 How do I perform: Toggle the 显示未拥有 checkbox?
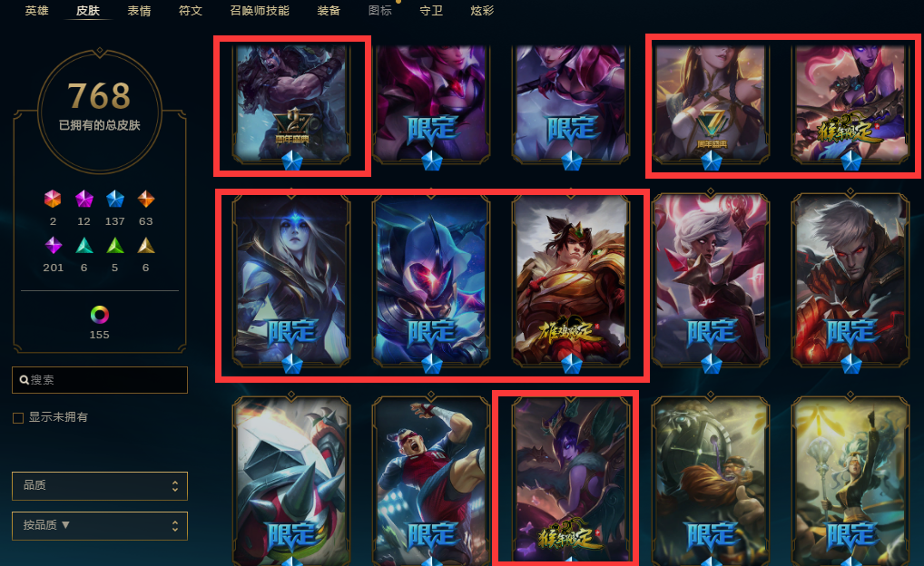[x=18, y=417]
